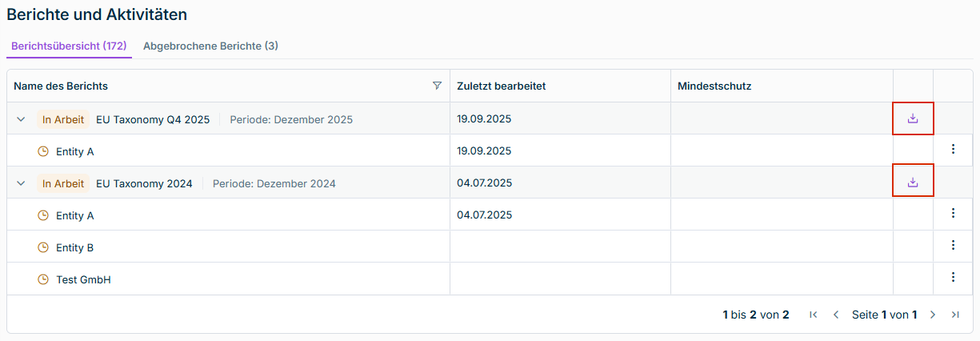The height and width of the screenshot is (341, 980).
Task: Jump to the last page of results
Action: coord(955,315)
